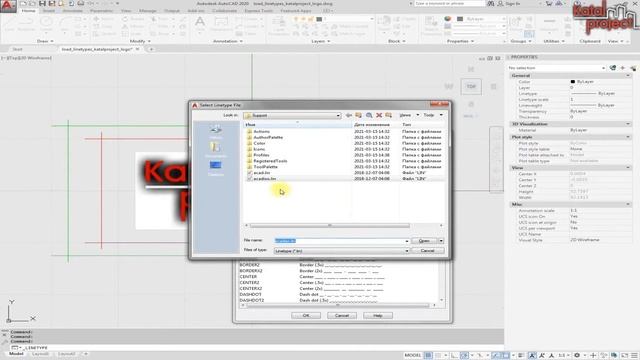The image size is (640, 360).
Task: Go up one folder level in dialog
Action: [358, 116]
